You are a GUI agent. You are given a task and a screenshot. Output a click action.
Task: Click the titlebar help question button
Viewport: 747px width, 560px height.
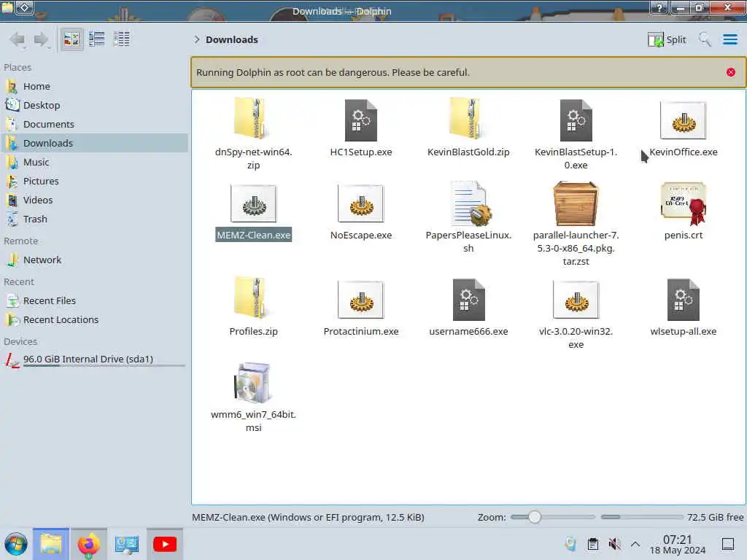pyautogui.click(x=659, y=7)
